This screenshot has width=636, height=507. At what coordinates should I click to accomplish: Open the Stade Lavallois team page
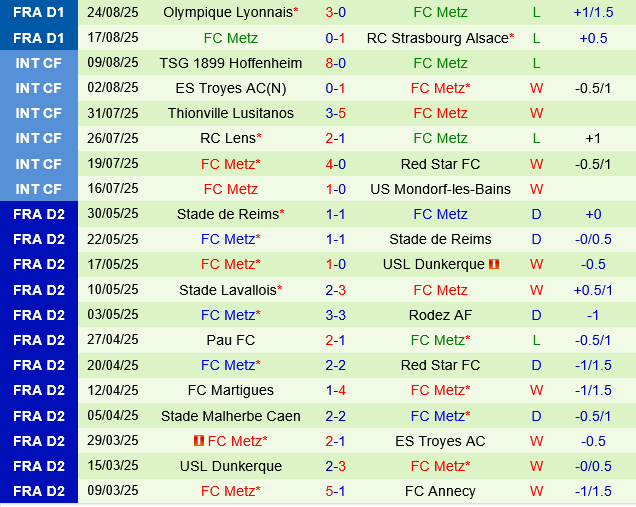[228, 290]
